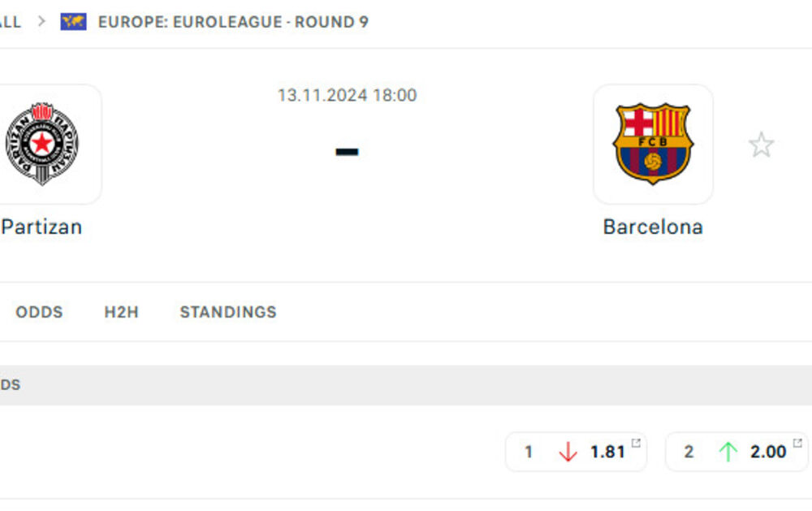
Task: Click the away win odds 2.00
Action: [768, 452]
